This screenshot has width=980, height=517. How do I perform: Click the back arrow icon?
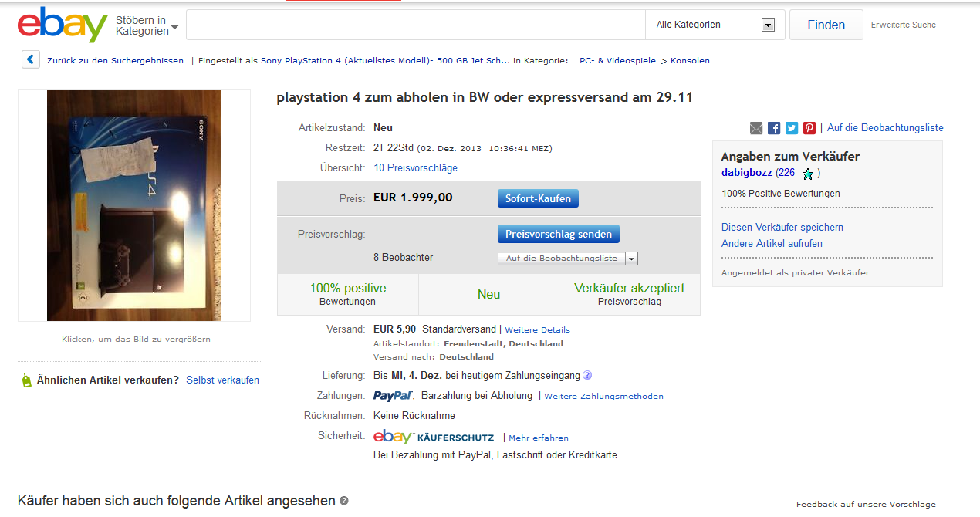(31, 59)
